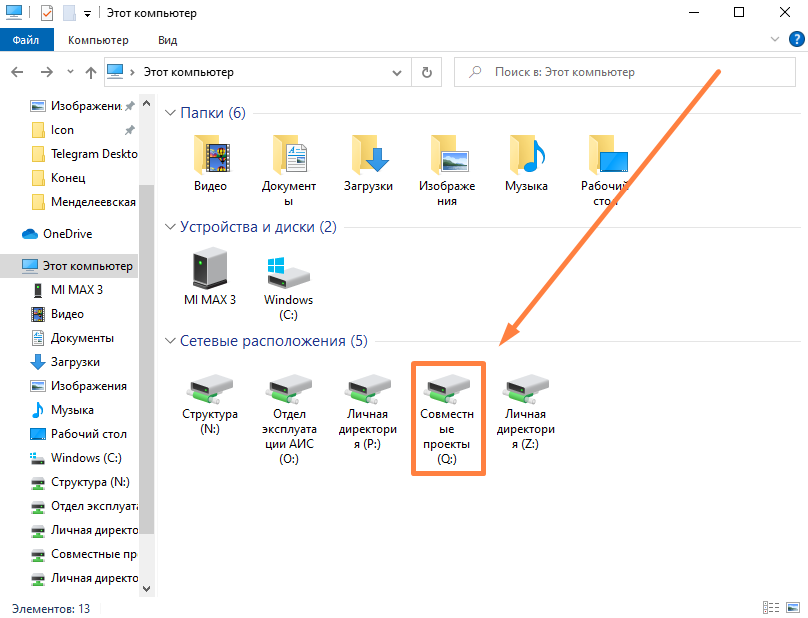Image resolution: width=808 pixels, height=618 pixels.
Task: Open the address bar history dropdown
Action: pyautogui.click(x=397, y=72)
